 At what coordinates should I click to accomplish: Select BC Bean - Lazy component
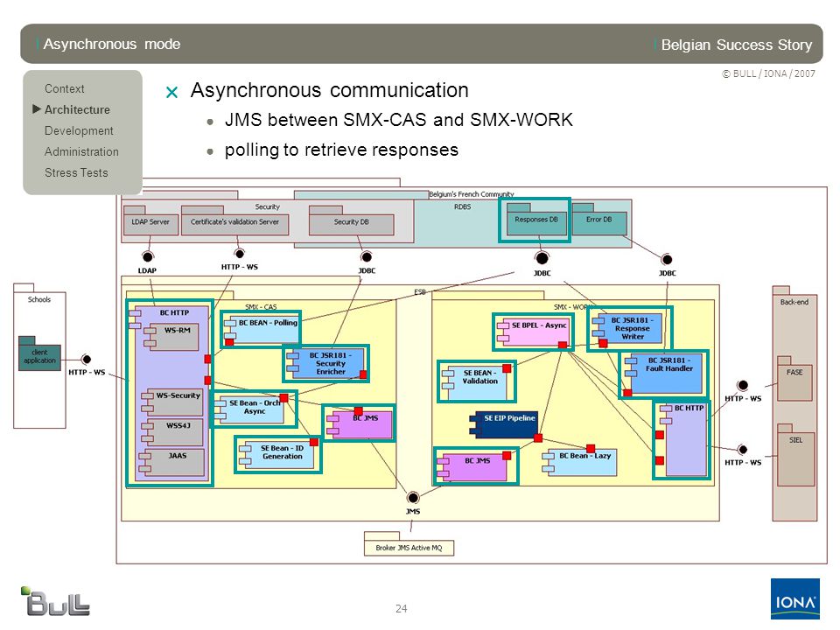(581, 462)
